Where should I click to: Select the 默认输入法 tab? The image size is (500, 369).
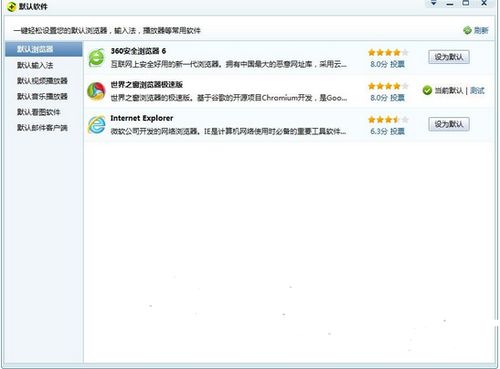pos(35,65)
